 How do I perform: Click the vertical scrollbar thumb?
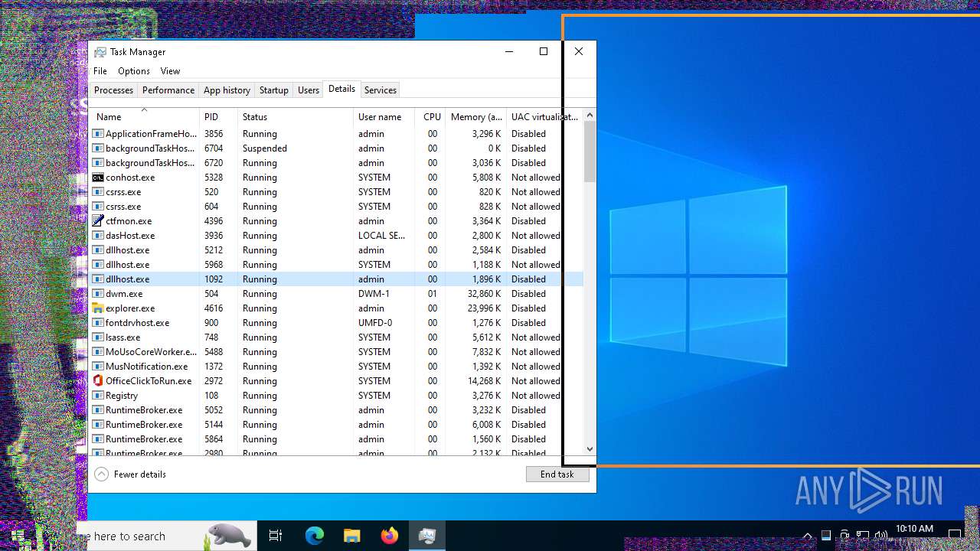590,152
